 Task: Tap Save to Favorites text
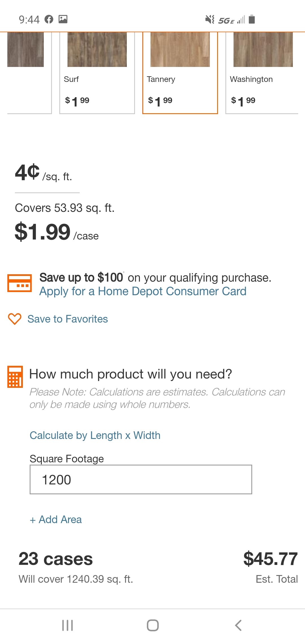[67, 319]
